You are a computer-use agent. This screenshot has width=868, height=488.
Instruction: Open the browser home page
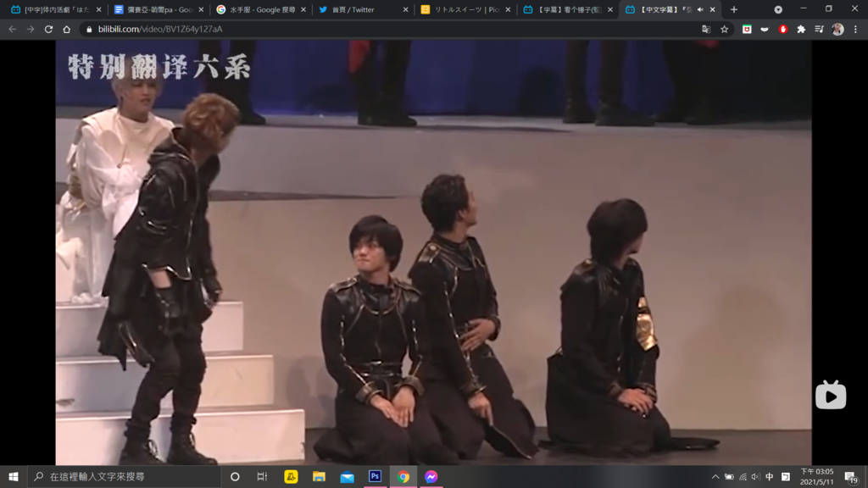click(x=67, y=30)
